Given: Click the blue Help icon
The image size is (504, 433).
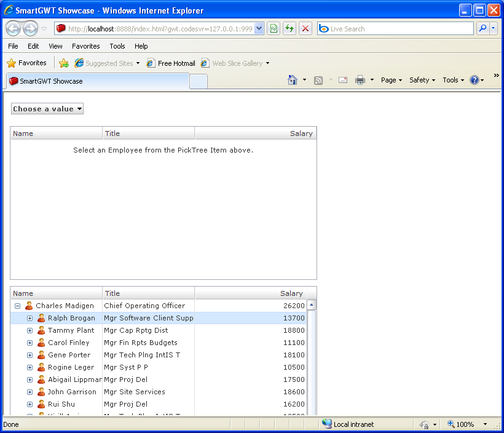Looking at the screenshot, I should 474,80.
